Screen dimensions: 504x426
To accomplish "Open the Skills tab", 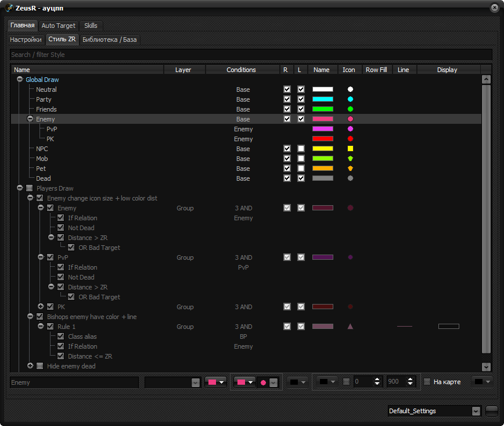I will point(91,26).
